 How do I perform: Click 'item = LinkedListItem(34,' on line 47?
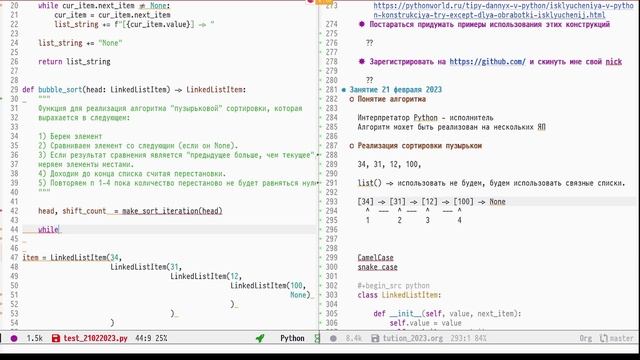click(x=72, y=258)
